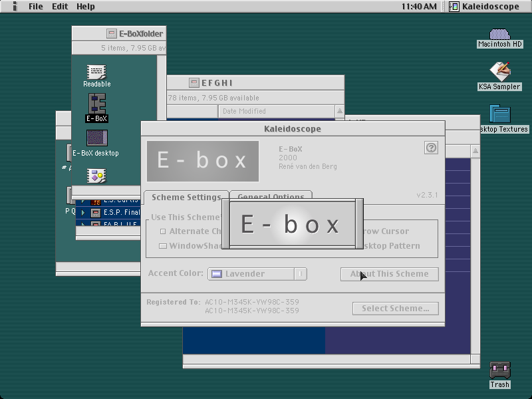Click the v2.3.1 version label
Viewport: 532px width, 399px height.
click(x=427, y=195)
